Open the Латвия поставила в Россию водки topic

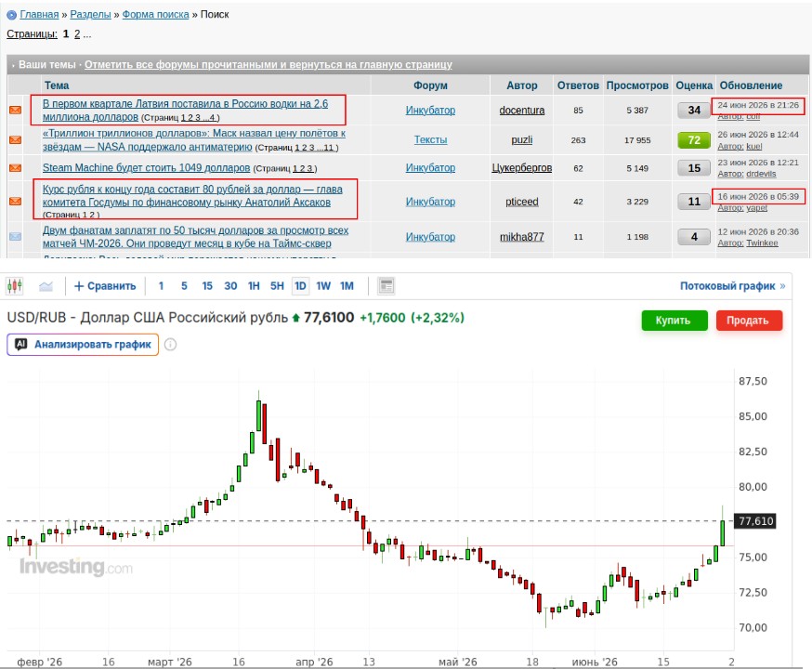click(x=185, y=111)
